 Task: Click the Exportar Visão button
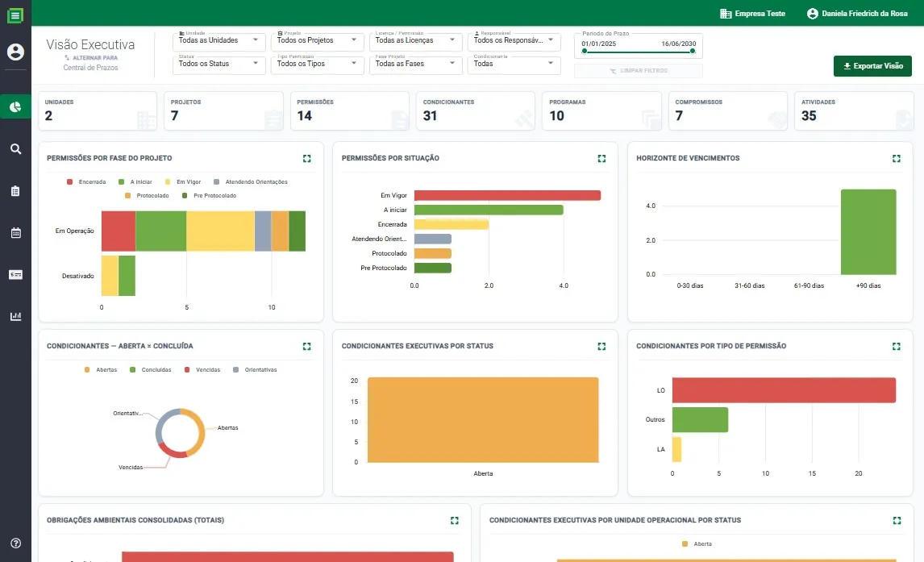(x=872, y=66)
